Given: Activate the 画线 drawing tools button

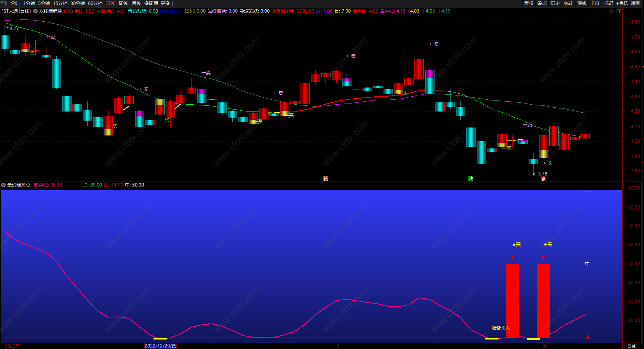Looking at the screenshot, I should (582, 3).
